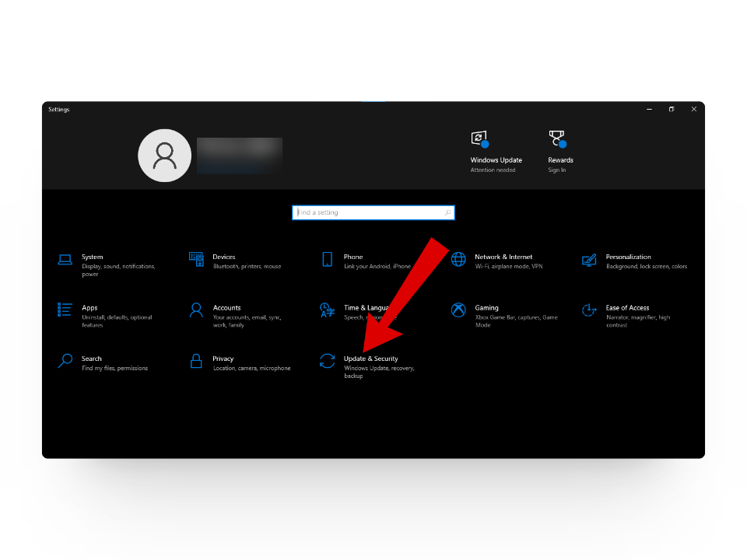Viewport: 747px width, 560px height.
Task: Click 'Narrator, magnifier, high contrast' description
Action: tap(638, 321)
